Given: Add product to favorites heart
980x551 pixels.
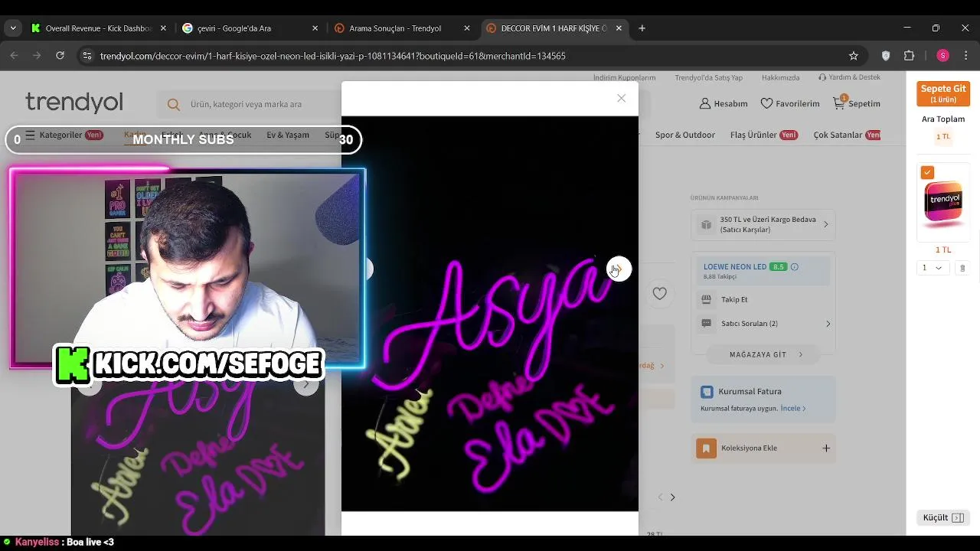Looking at the screenshot, I should (x=659, y=293).
